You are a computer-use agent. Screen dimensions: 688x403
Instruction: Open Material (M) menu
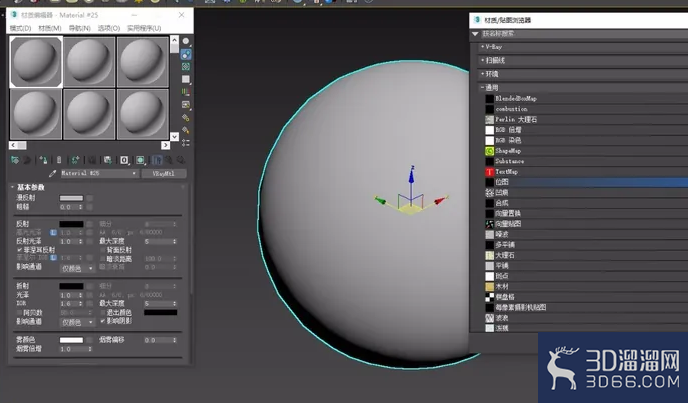tap(50, 28)
